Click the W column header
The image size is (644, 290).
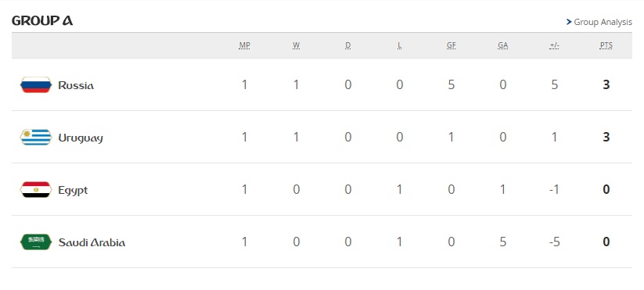pos(296,45)
